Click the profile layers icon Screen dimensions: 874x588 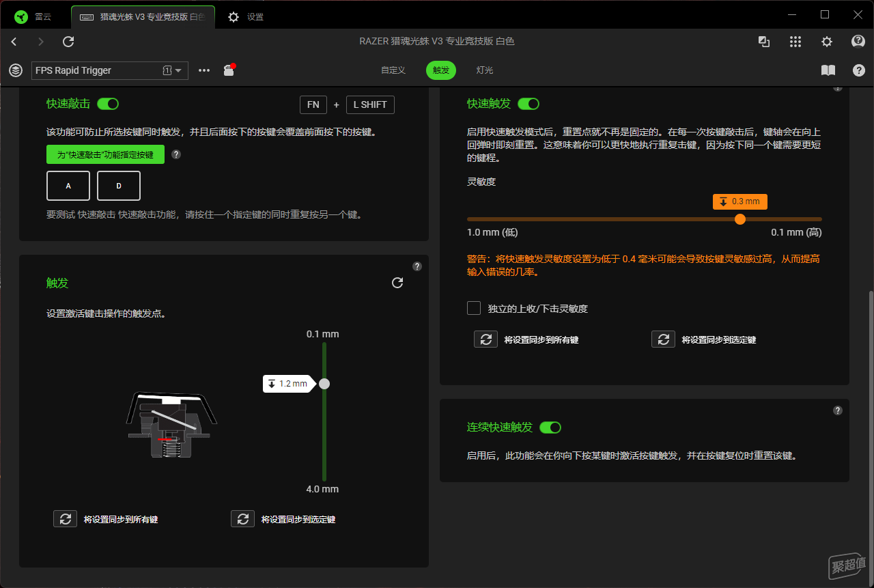[x=16, y=70]
